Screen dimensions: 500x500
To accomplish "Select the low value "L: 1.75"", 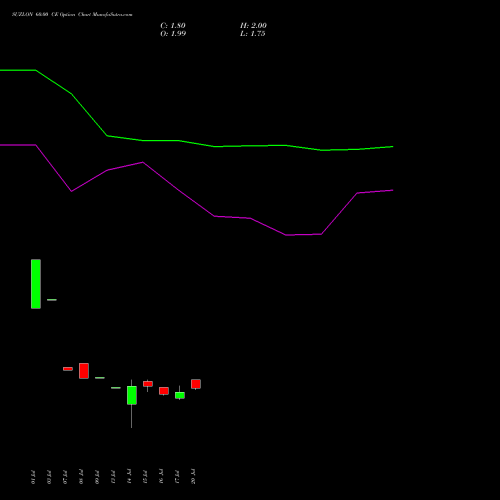I will (x=253, y=34).
